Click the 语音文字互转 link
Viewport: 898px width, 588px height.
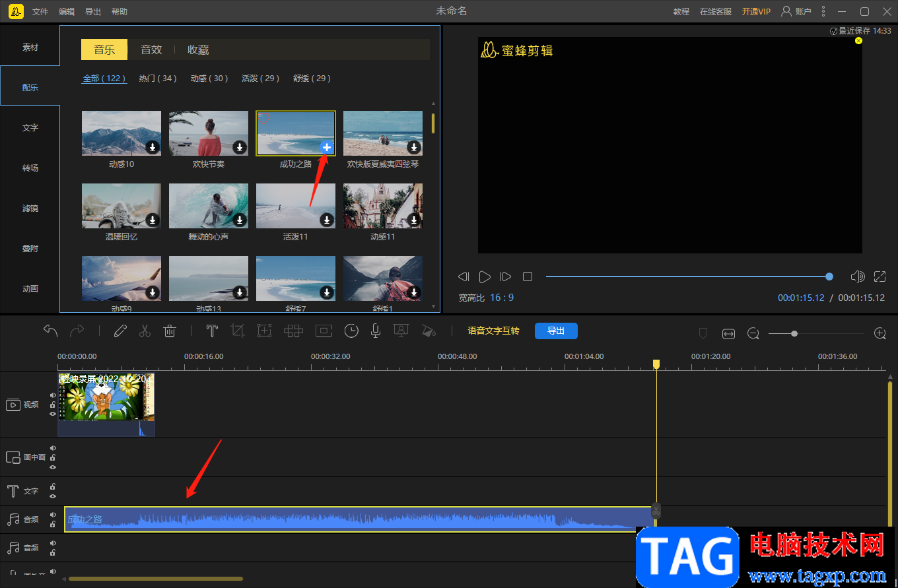pos(493,331)
